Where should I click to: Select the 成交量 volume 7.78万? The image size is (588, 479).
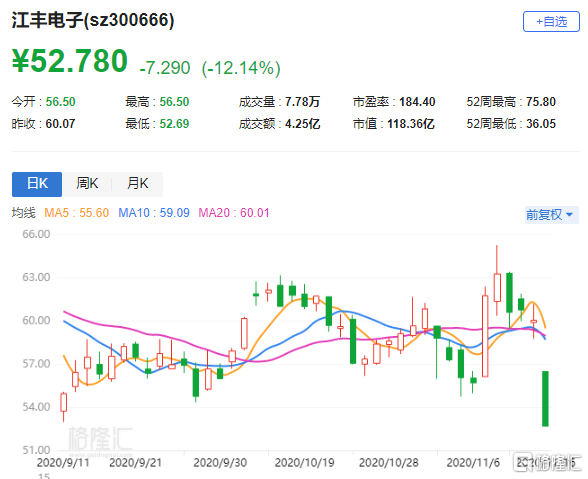click(302, 102)
